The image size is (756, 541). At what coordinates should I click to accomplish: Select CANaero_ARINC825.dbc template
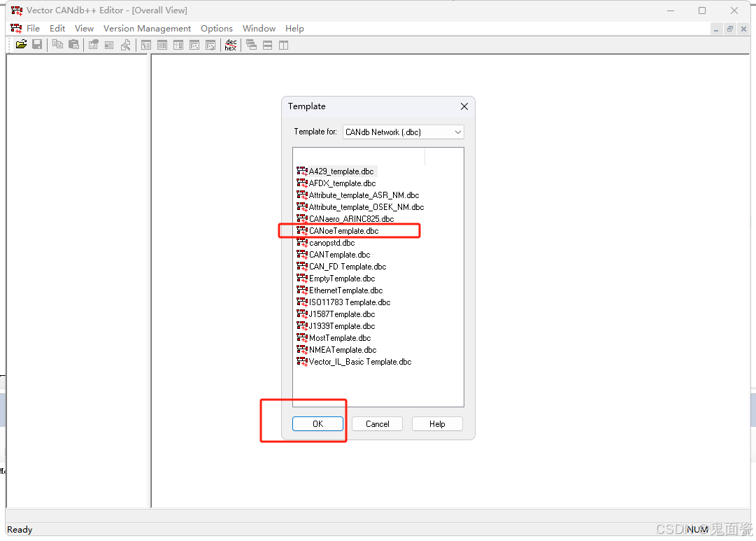(345, 218)
